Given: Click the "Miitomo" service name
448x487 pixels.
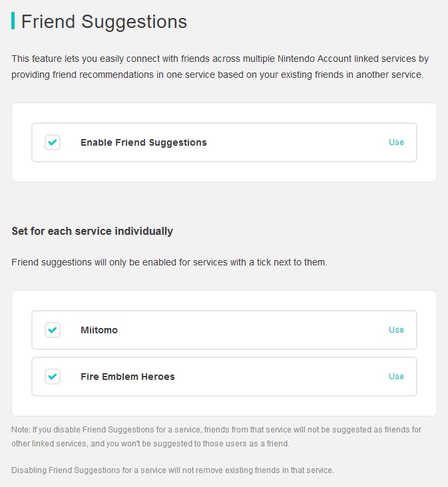Looking at the screenshot, I should coord(99,330).
